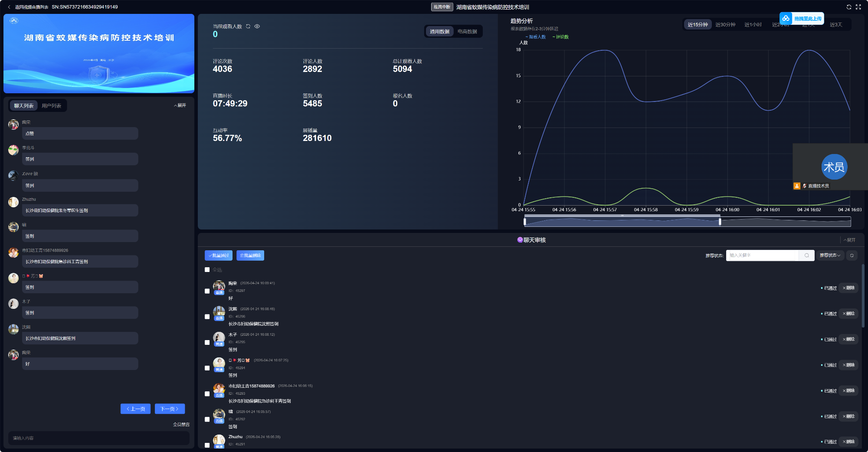This screenshot has height=452, width=868.
Task: Click the Baidu cloud upload icon
Action: (x=786, y=18)
